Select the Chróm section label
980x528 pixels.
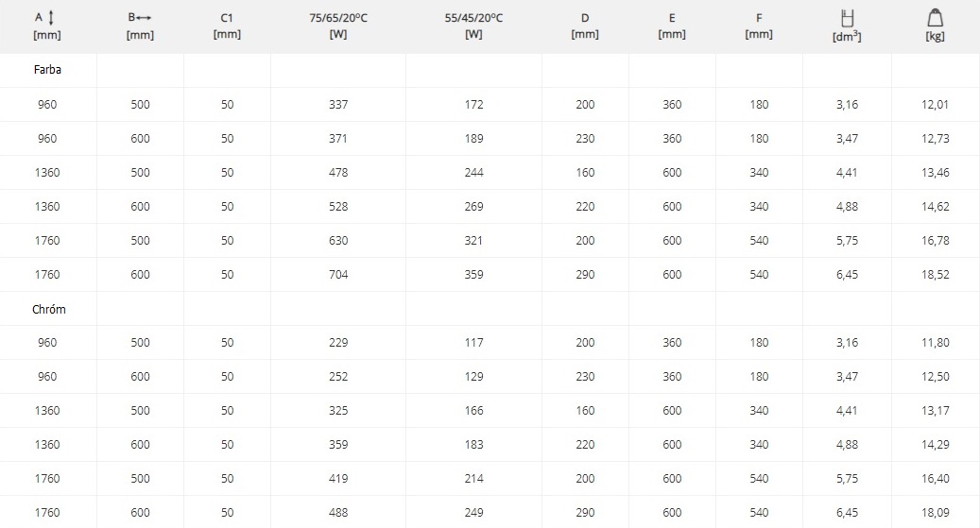[x=49, y=309]
